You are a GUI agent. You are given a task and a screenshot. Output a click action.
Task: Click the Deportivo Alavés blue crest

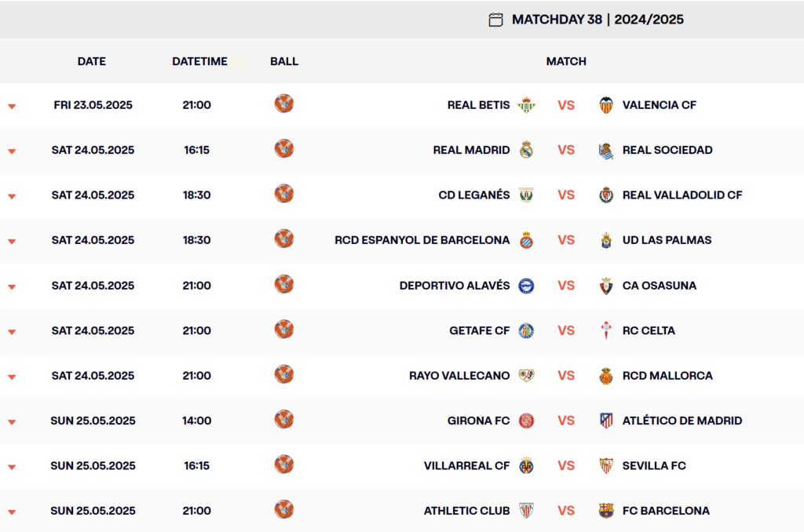526,286
